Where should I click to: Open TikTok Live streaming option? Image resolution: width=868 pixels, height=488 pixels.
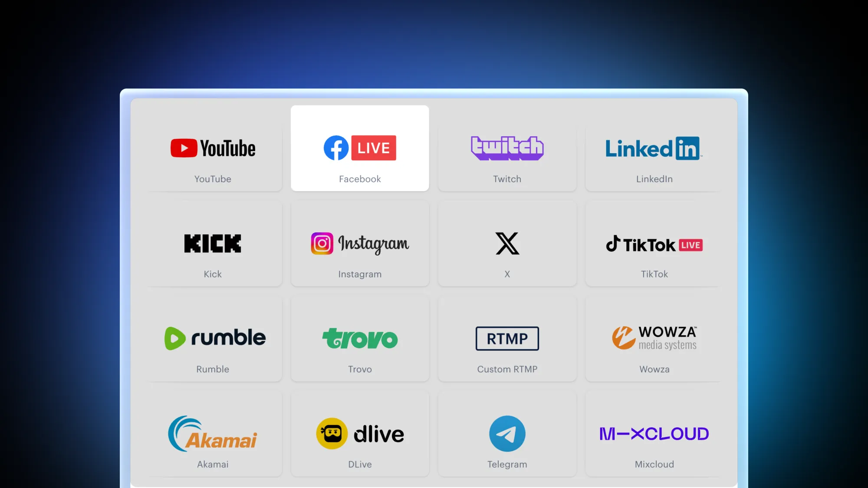tap(653, 244)
